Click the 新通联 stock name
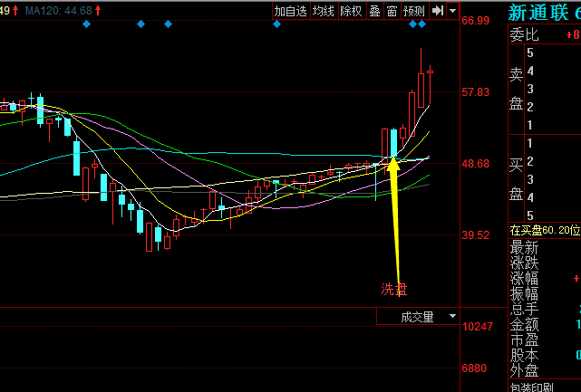 [538, 13]
